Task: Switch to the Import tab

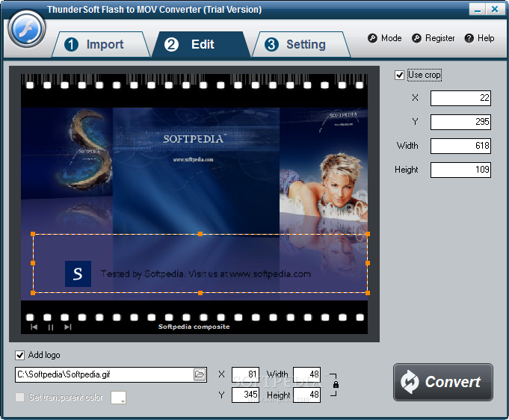Action: pyautogui.click(x=101, y=45)
